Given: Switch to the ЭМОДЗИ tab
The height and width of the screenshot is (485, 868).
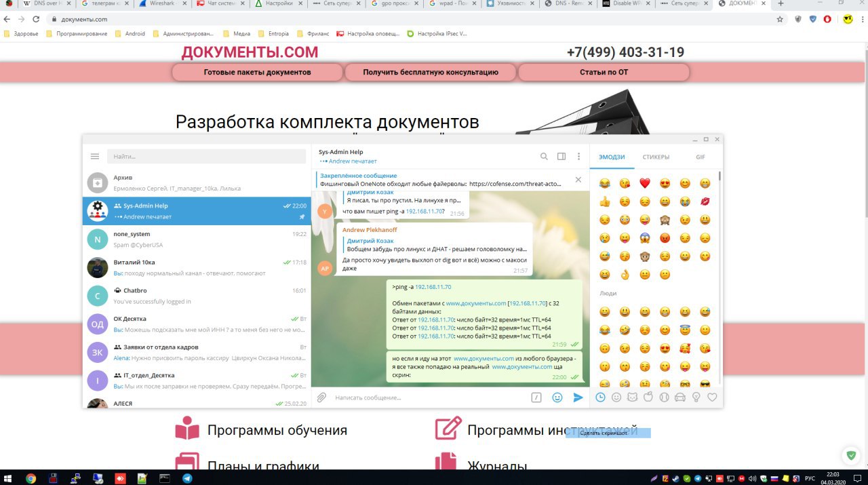Looking at the screenshot, I should [x=612, y=157].
